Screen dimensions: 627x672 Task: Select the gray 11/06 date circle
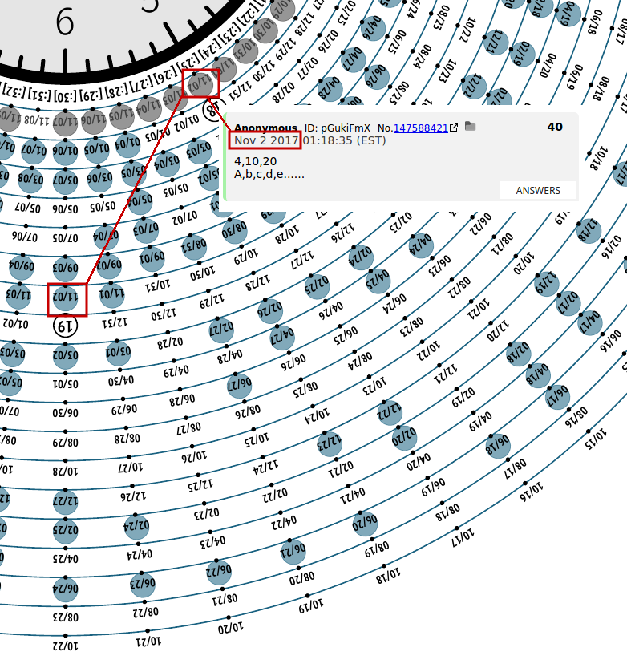coord(93,120)
